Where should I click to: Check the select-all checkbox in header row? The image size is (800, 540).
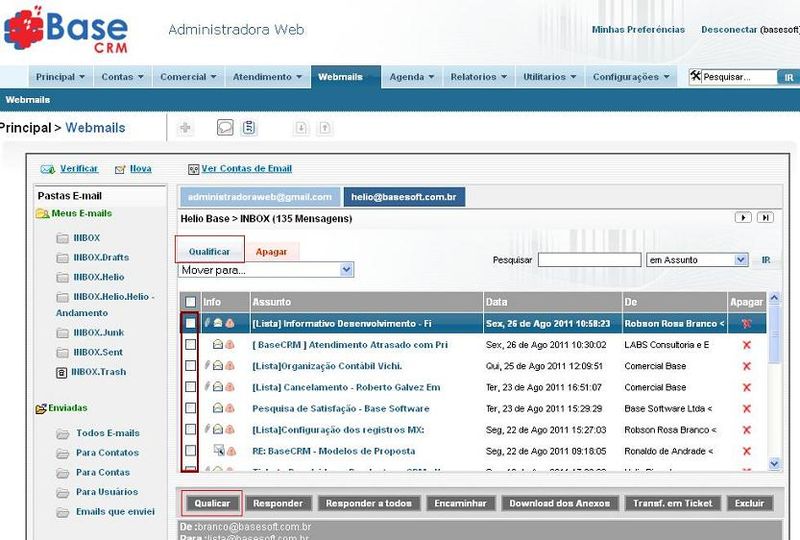point(190,301)
